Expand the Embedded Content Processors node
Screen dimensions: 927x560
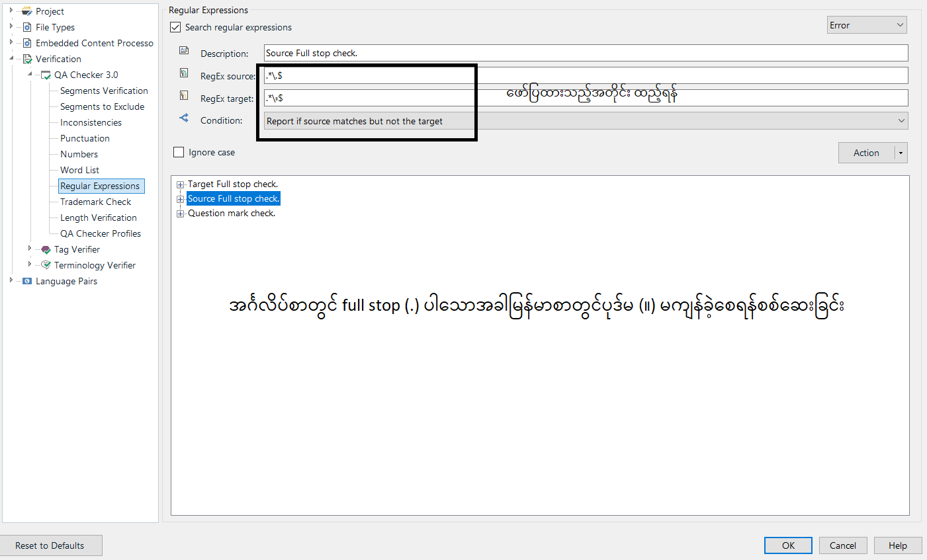[11, 42]
